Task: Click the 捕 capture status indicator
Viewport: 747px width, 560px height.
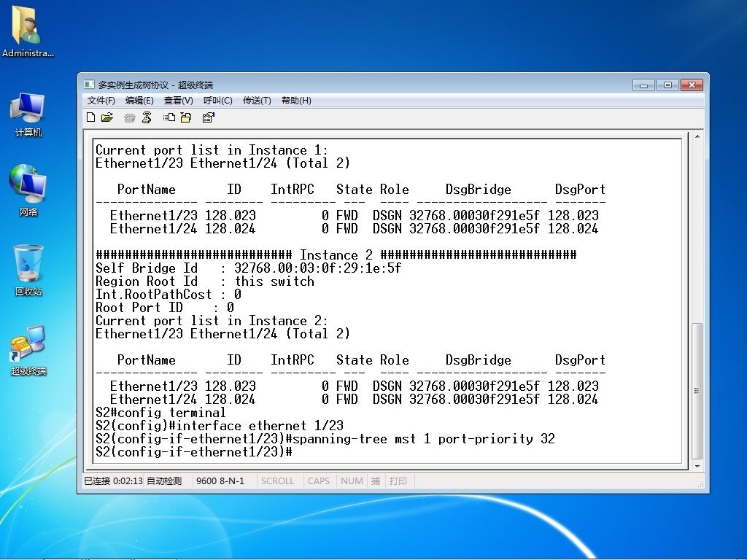Action: pos(376,481)
